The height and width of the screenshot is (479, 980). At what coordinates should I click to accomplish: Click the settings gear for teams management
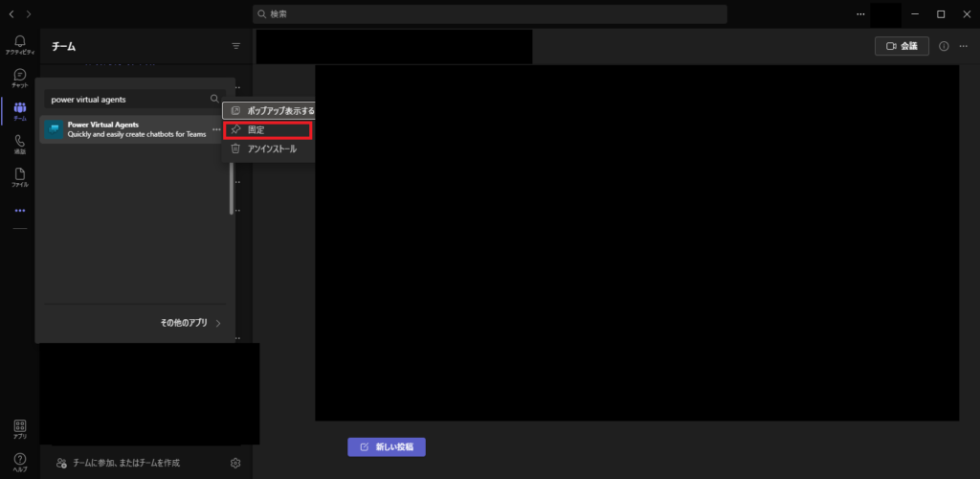[x=235, y=463]
